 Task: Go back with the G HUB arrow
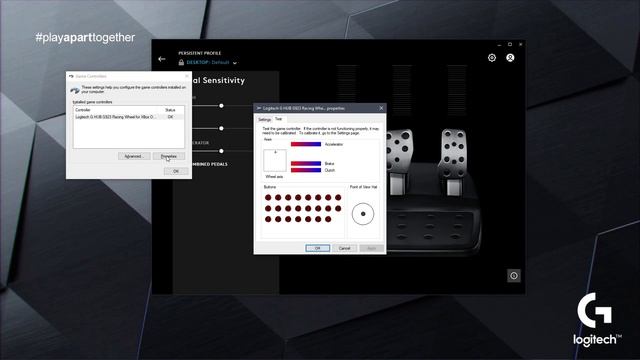coord(162,59)
